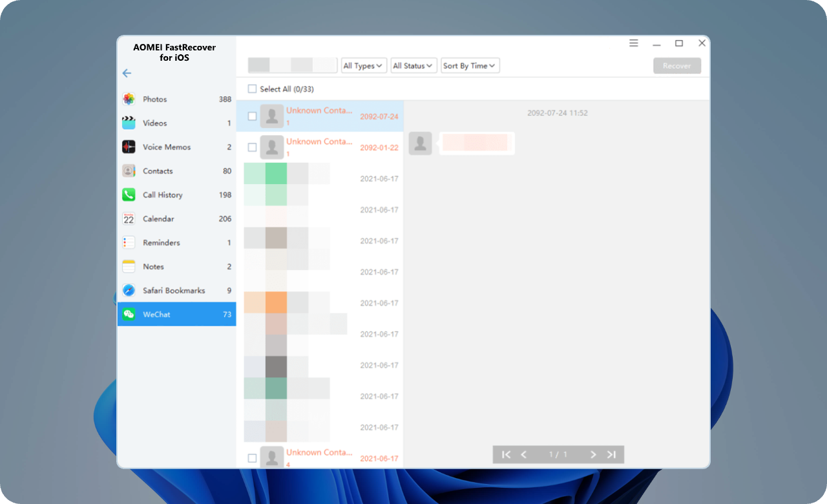Open the hamburger menu in title bar
The image size is (827, 504).
tap(633, 43)
